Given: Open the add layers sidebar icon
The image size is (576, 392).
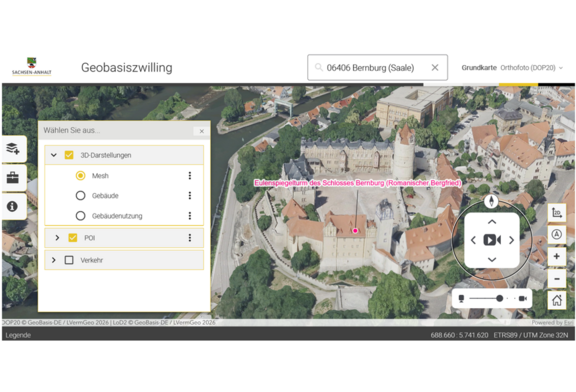Looking at the screenshot, I should 14,148.
